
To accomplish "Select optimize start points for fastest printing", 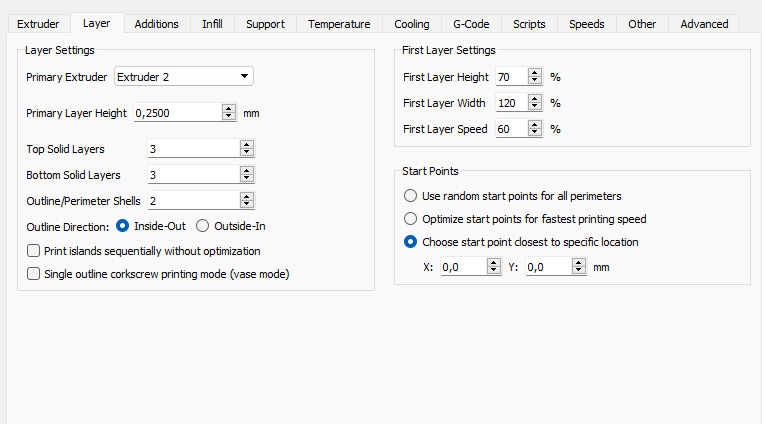I will [410, 219].
